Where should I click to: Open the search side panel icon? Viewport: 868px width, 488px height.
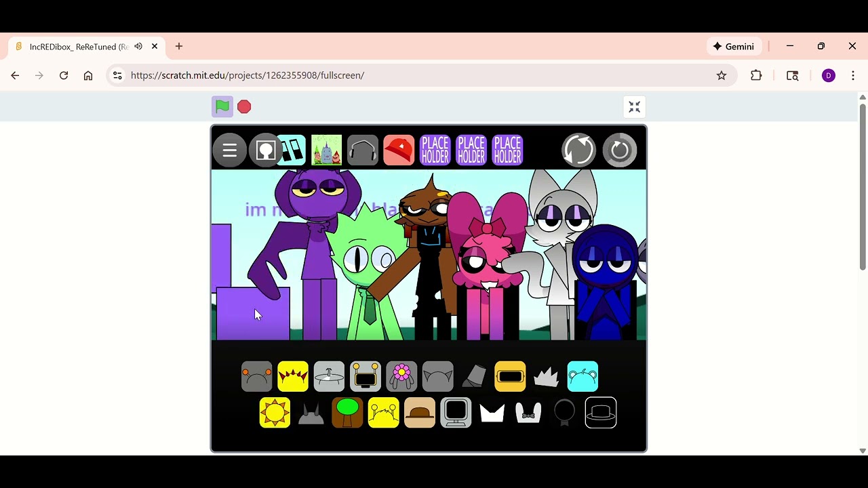coord(792,75)
